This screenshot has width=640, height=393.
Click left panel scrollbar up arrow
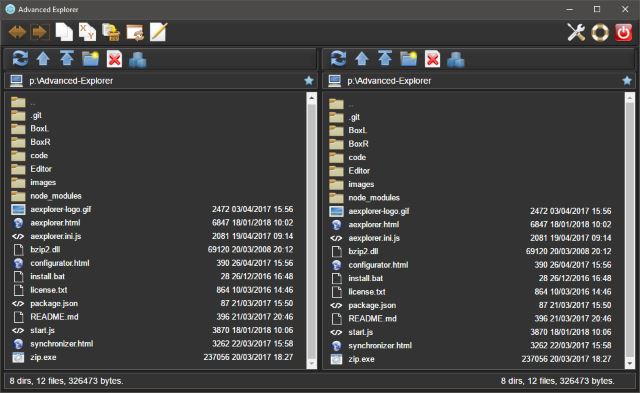click(x=312, y=98)
